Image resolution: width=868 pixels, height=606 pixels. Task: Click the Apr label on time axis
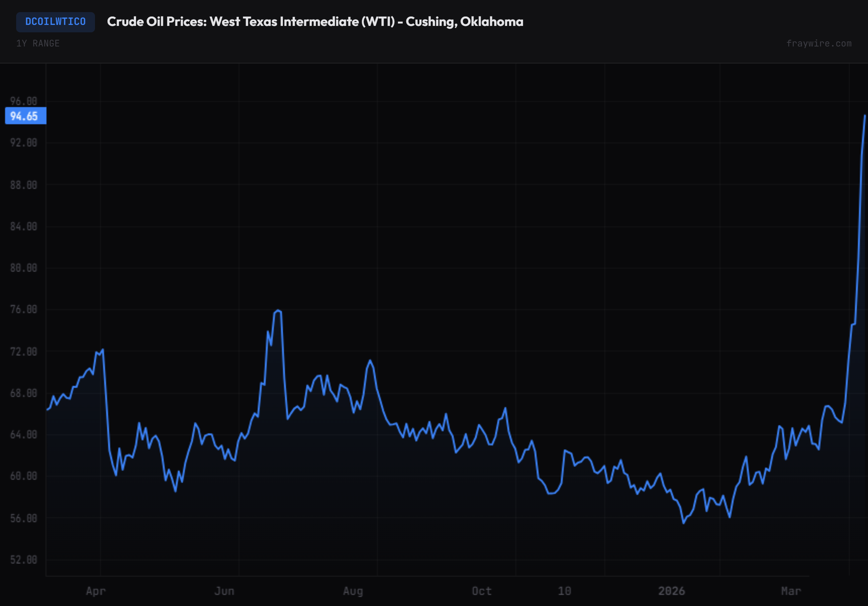(x=96, y=591)
